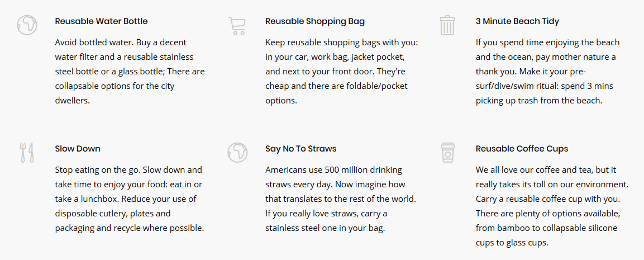Click the shopping cart icon
This screenshot has height=260, width=644.
(x=237, y=26)
